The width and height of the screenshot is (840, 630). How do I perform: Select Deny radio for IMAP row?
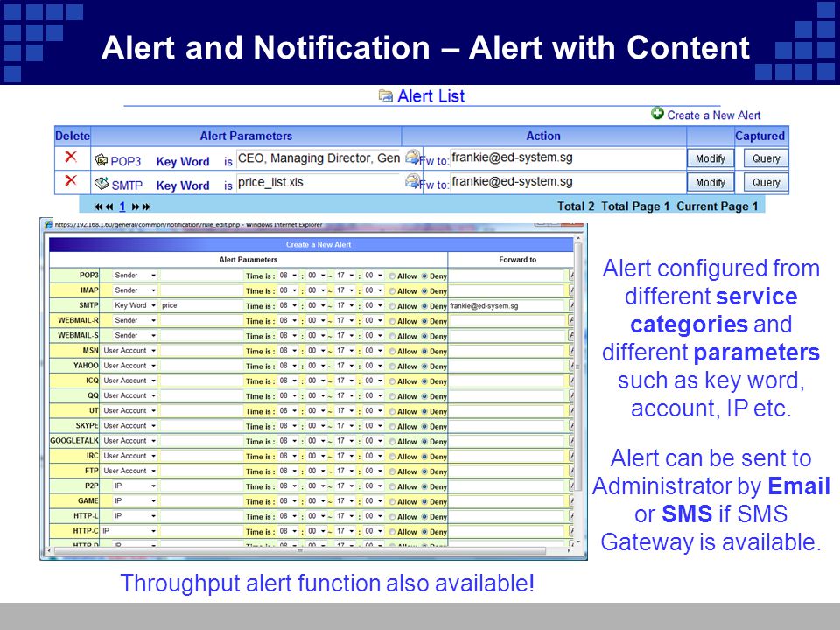pos(424,291)
